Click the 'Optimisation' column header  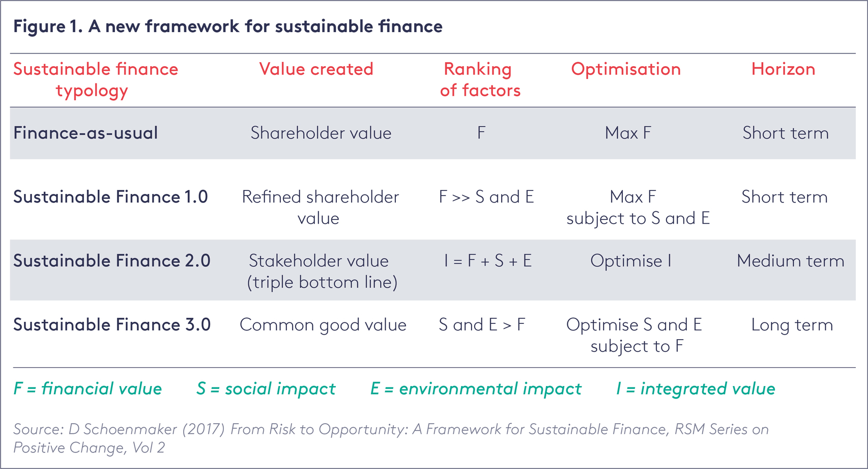pyautogui.click(x=626, y=69)
